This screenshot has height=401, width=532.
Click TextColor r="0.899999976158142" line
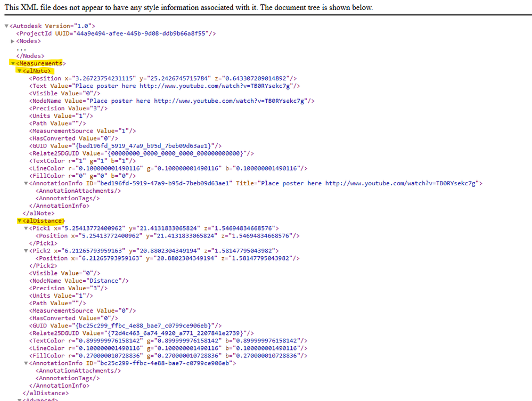tap(168, 341)
